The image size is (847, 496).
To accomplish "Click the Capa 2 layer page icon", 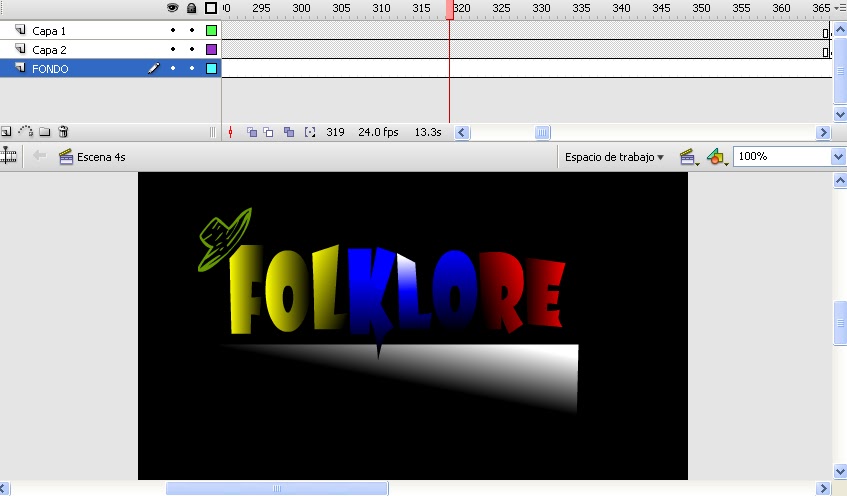I will coord(20,49).
